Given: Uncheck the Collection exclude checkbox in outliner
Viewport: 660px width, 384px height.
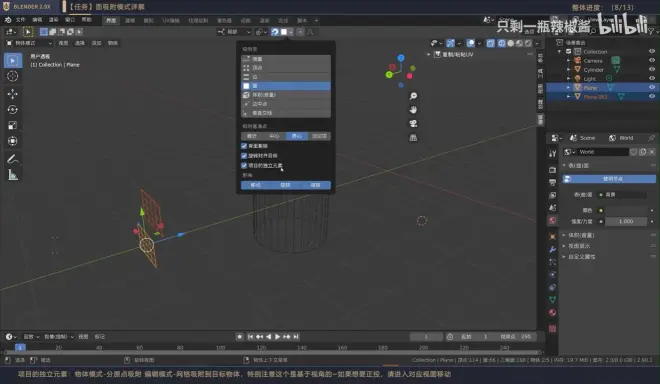Looking at the screenshot, I should pos(569,52).
